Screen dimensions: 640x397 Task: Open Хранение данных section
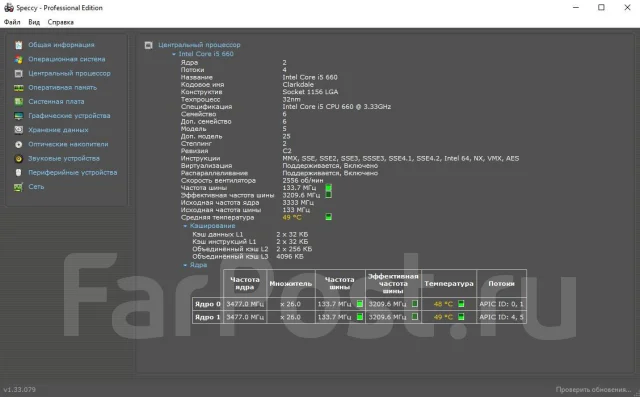click(58, 130)
